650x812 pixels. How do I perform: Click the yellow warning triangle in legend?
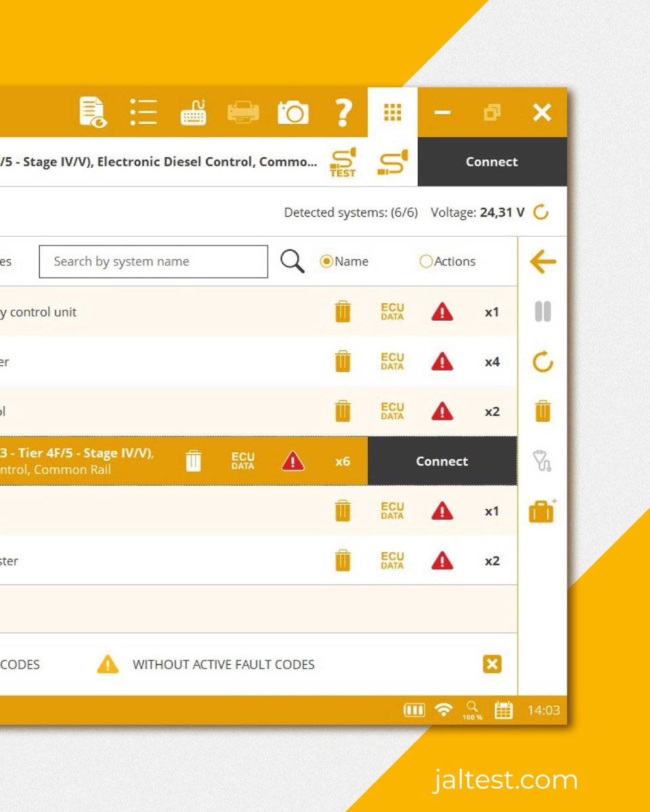108,664
